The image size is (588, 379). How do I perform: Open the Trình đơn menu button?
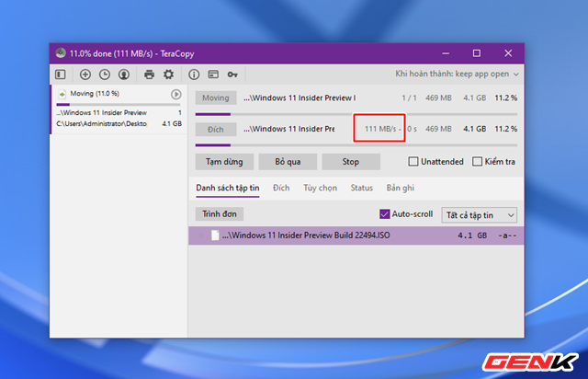tap(220, 214)
